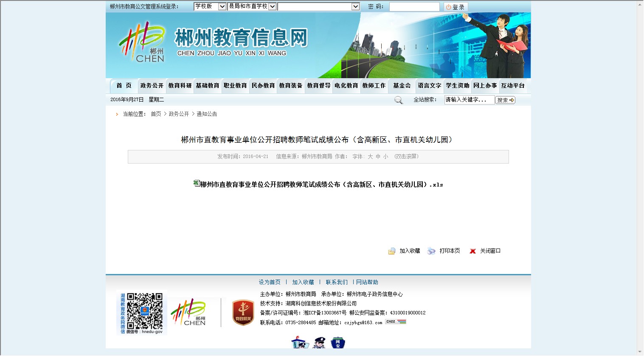644x356 pixels.
Task: Click the password input field
Action: pyautogui.click(x=414, y=7)
